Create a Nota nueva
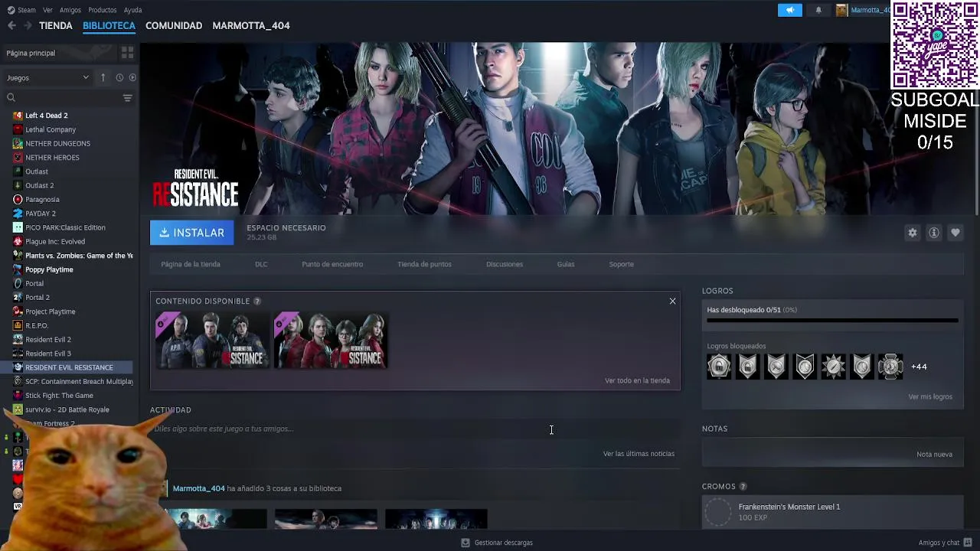The image size is (980, 551). (x=934, y=455)
